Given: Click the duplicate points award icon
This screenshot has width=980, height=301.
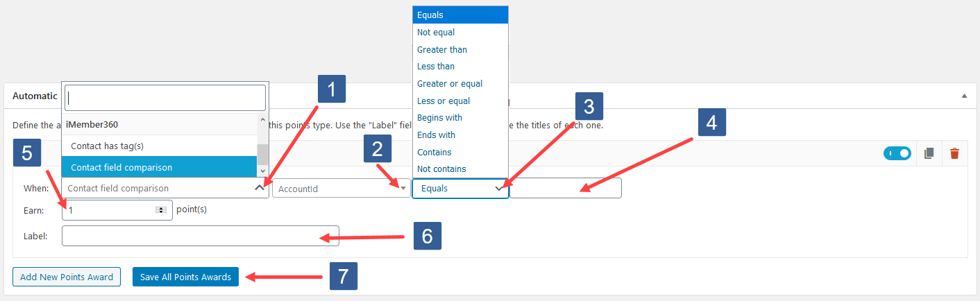Looking at the screenshot, I should click(x=929, y=153).
